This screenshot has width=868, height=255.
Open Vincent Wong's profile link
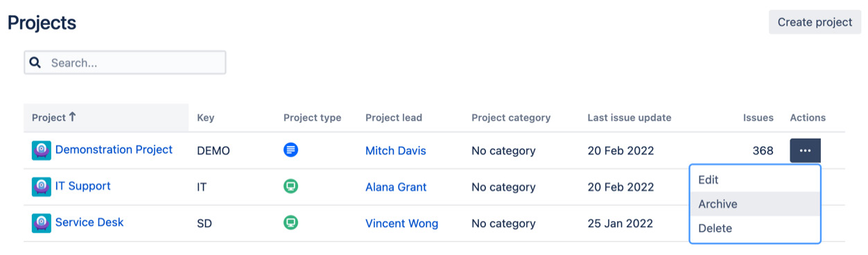401,224
